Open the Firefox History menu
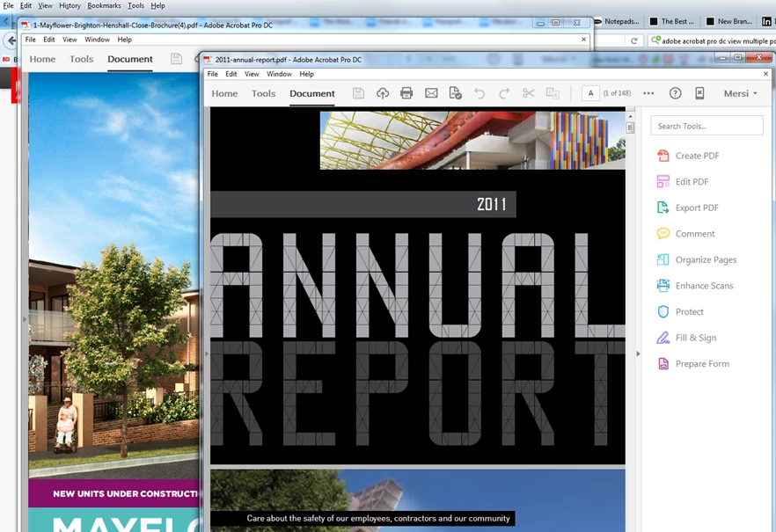The image size is (776, 532). (70, 5)
